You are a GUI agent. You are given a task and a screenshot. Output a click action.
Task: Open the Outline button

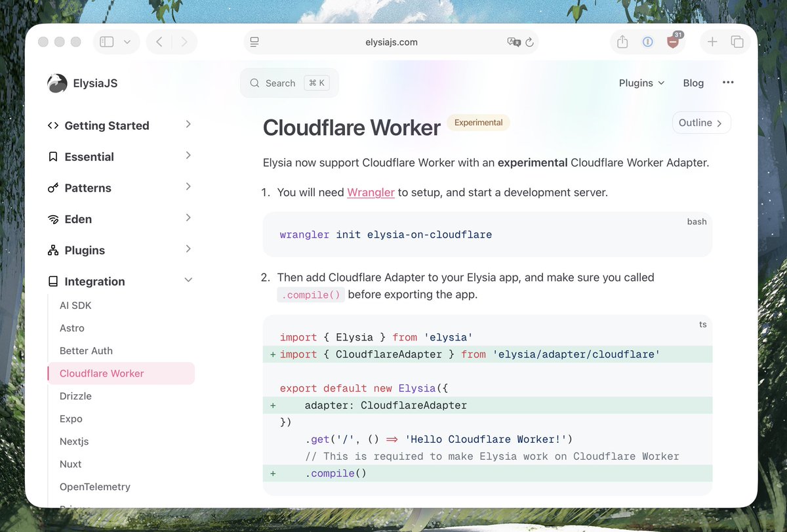701,123
